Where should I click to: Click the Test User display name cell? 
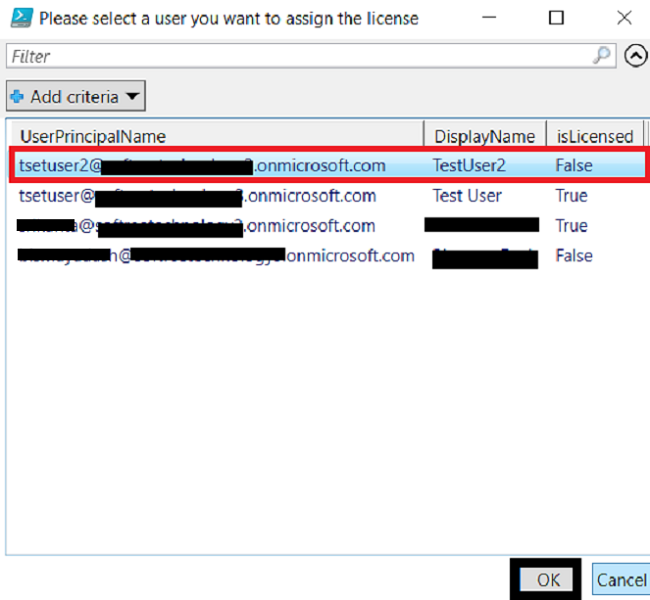point(467,195)
